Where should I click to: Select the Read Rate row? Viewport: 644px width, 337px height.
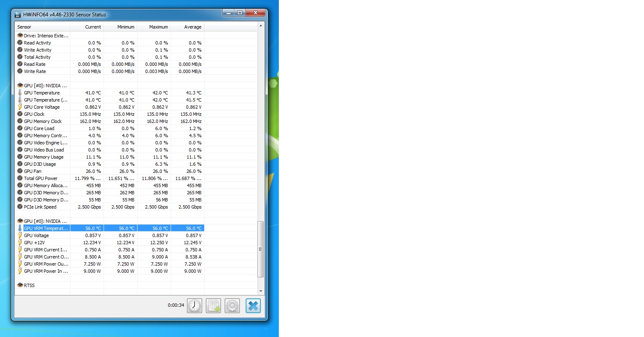point(109,64)
